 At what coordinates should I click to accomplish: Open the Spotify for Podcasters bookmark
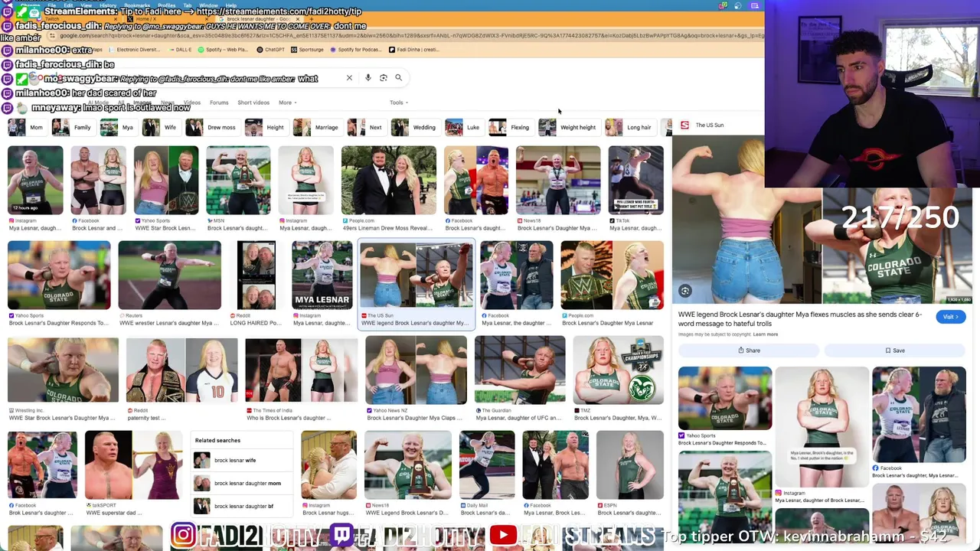pyautogui.click(x=354, y=50)
